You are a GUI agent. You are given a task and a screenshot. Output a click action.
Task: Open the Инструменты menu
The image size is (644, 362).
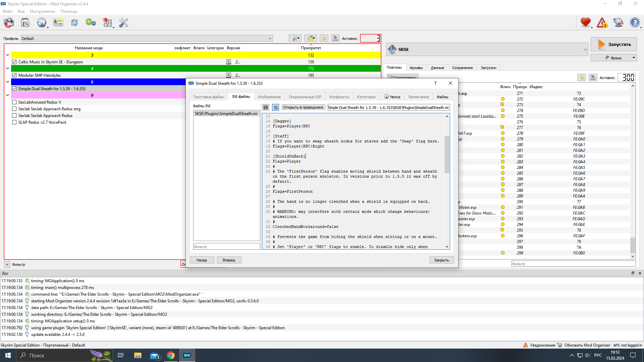click(x=42, y=11)
